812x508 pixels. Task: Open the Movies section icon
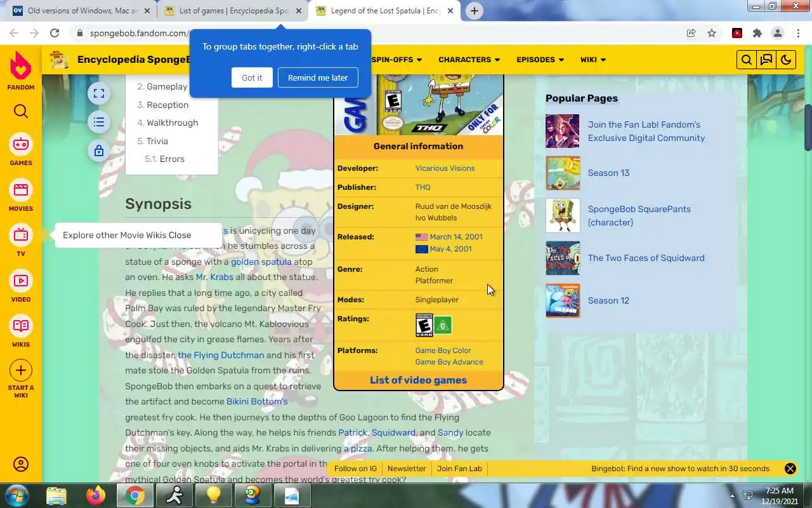(x=21, y=190)
